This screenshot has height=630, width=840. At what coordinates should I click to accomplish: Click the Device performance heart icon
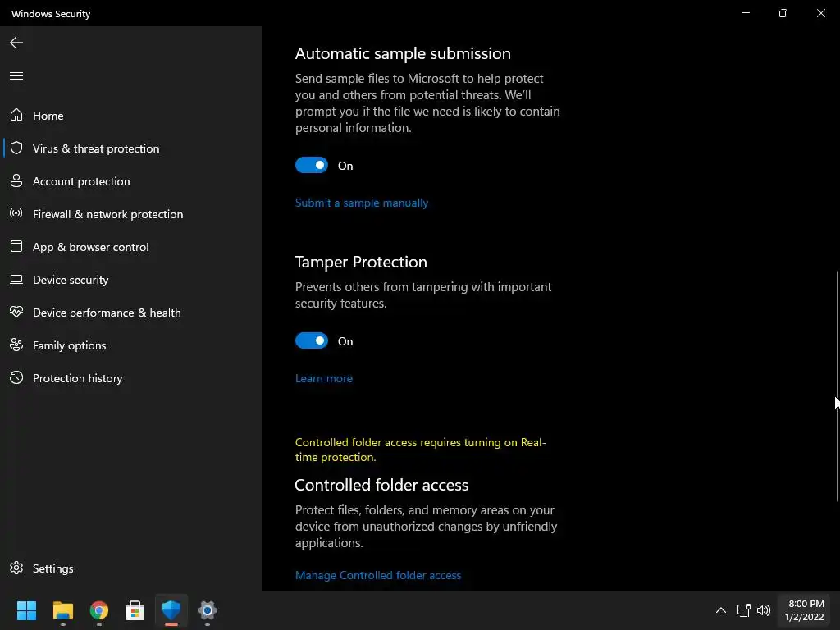coord(16,312)
